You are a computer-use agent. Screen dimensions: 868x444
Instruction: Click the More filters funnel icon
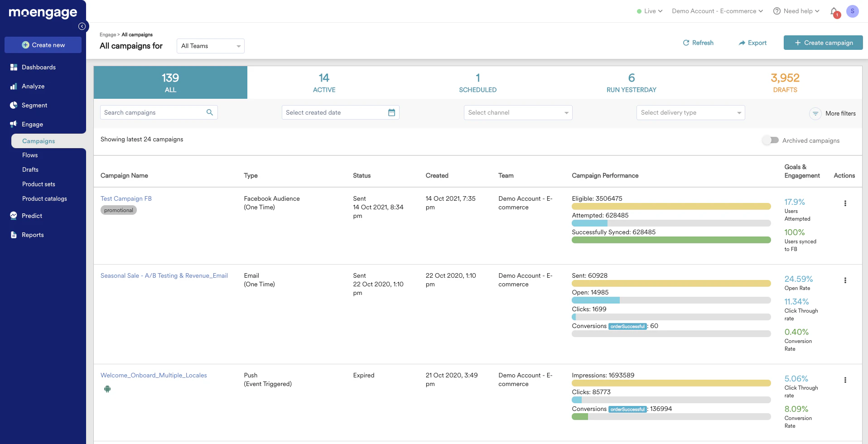click(815, 114)
